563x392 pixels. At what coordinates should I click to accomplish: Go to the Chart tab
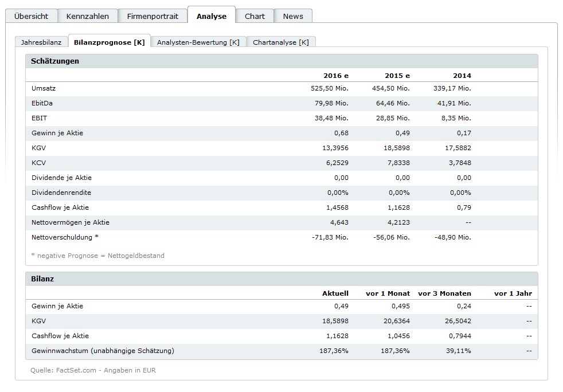(255, 16)
